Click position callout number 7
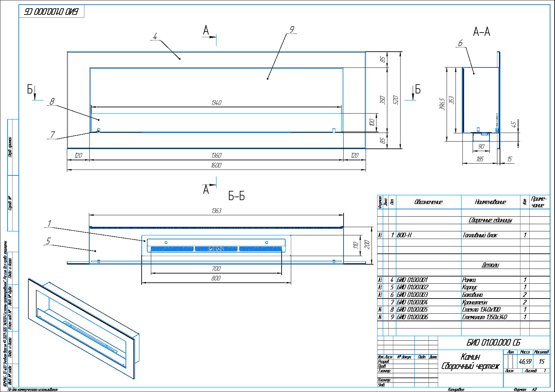 pyautogui.click(x=52, y=135)
